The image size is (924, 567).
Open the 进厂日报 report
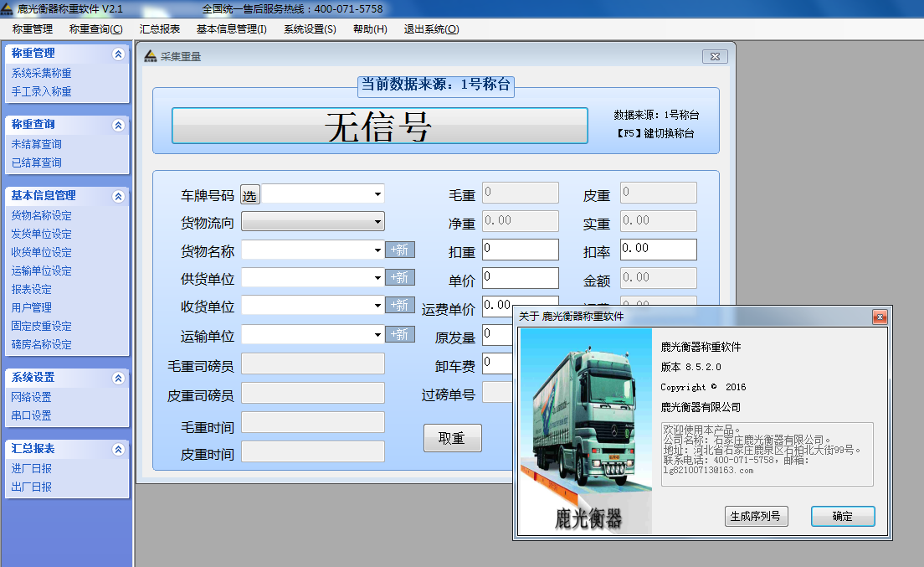32,467
